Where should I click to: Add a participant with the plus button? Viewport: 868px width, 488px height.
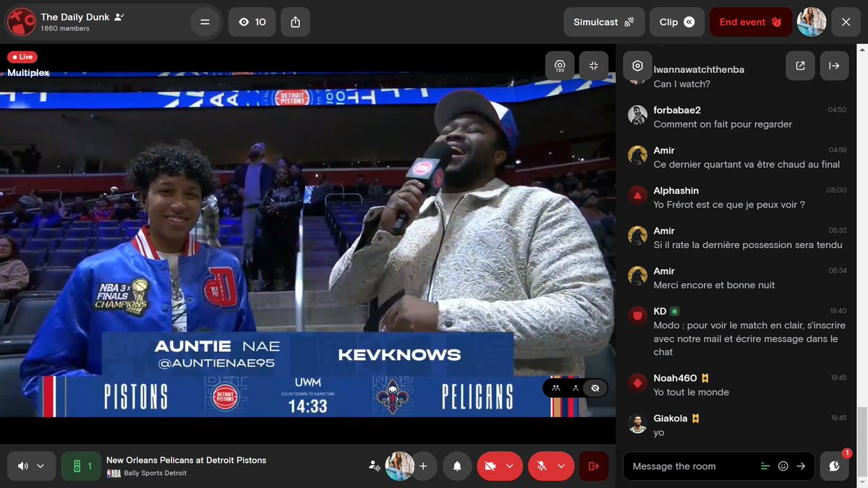pos(423,466)
